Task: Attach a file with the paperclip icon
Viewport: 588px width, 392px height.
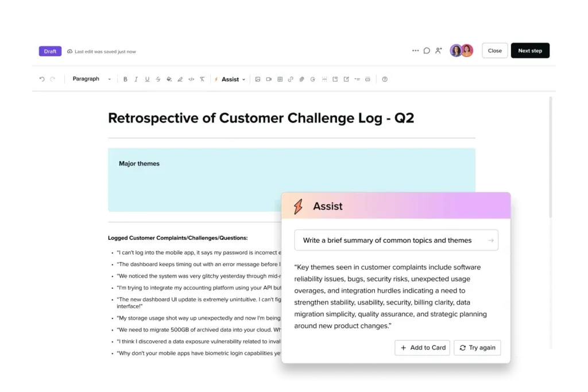Action: [301, 79]
